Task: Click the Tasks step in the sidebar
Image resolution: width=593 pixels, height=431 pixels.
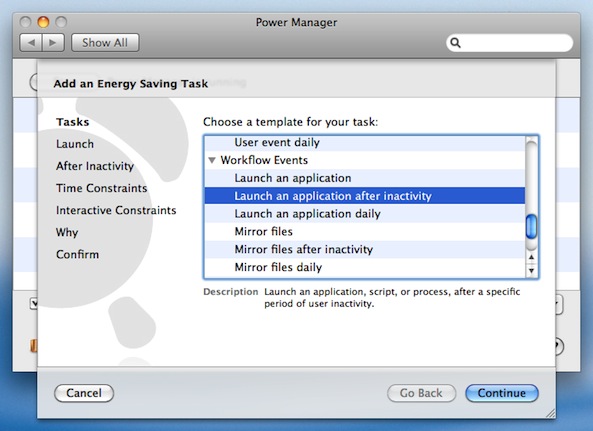Action: pyautogui.click(x=73, y=122)
